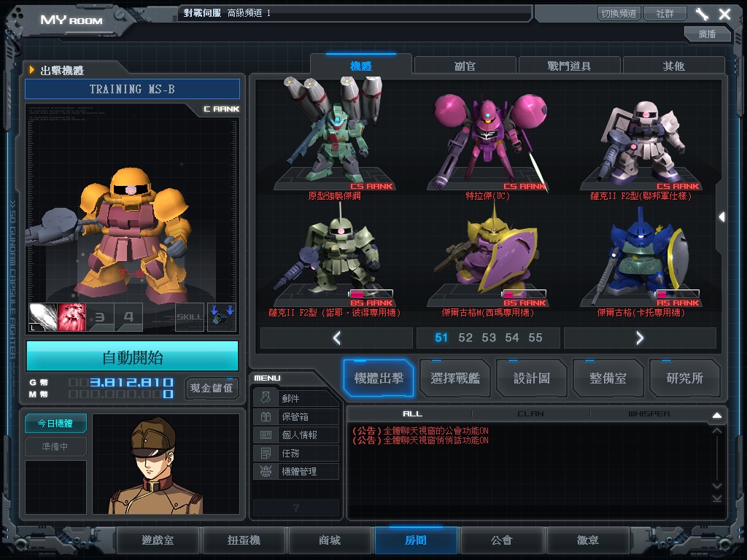Open mech list page 55

click(x=535, y=338)
